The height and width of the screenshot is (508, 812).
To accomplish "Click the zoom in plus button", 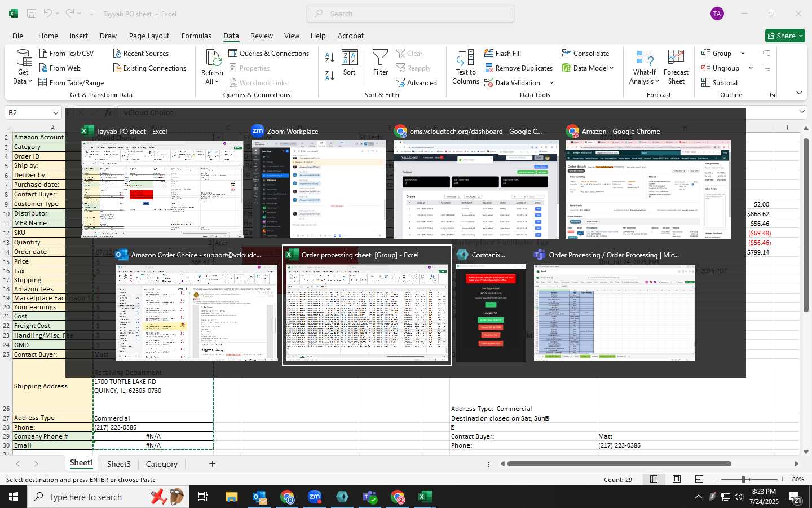I will click(x=782, y=479).
